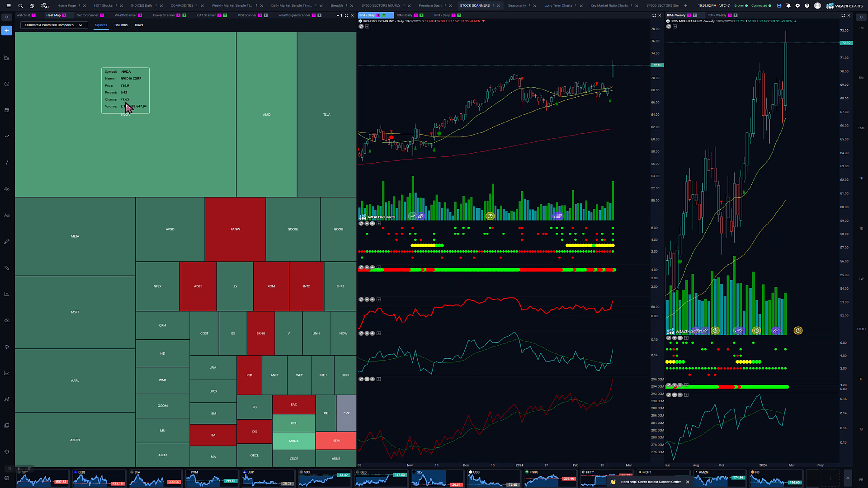Viewport: 868px width, 488px height.
Task: Toggle the S badge on Heat Map tab
Action: (64, 15)
